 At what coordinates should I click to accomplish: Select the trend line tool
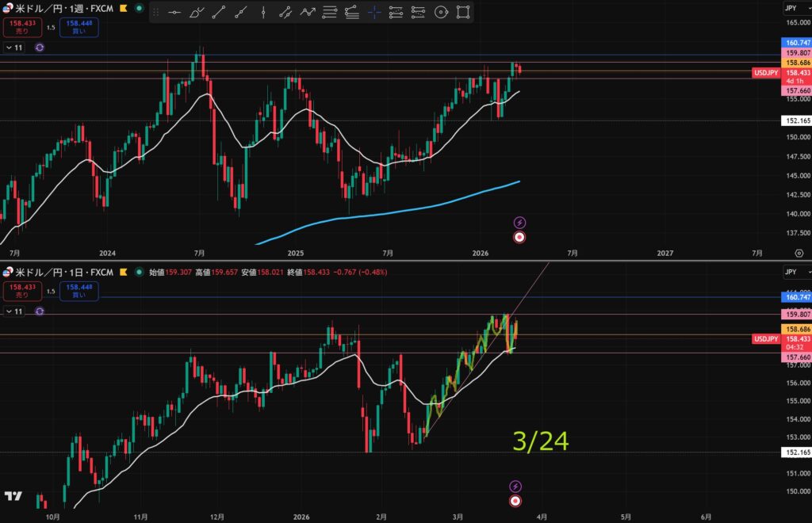[x=220, y=12]
